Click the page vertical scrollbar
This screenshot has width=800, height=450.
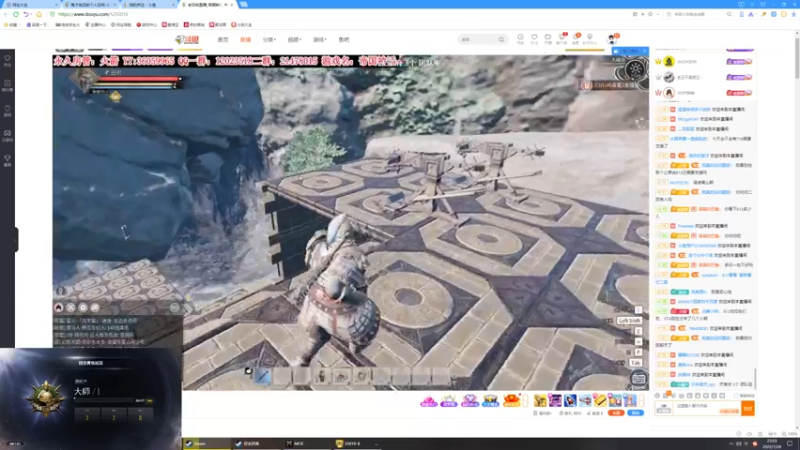click(x=797, y=56)
